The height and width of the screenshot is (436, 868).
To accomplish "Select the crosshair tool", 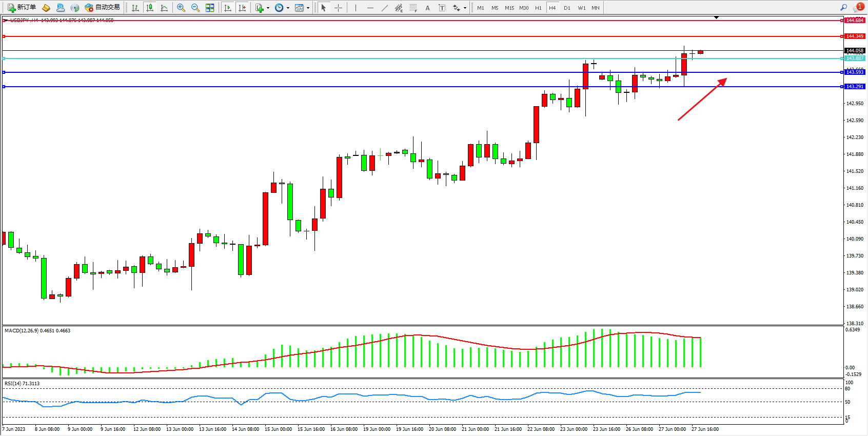I will 338,8.
